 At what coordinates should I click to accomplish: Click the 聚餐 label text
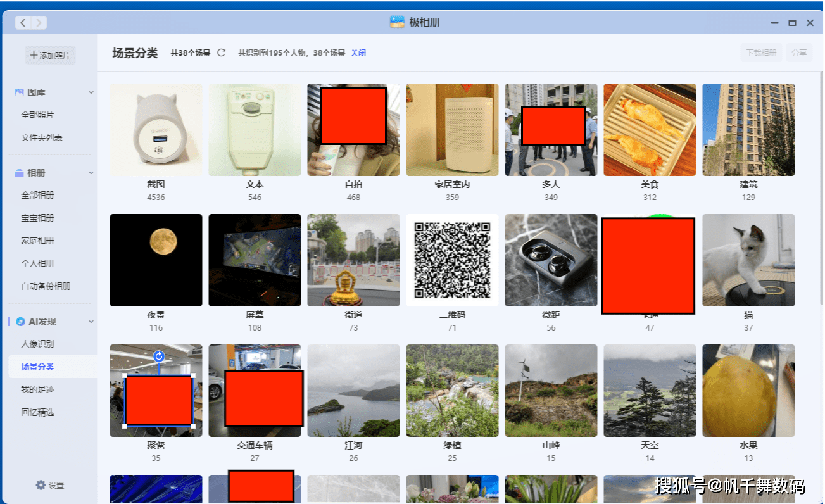[x=156, y=445]
